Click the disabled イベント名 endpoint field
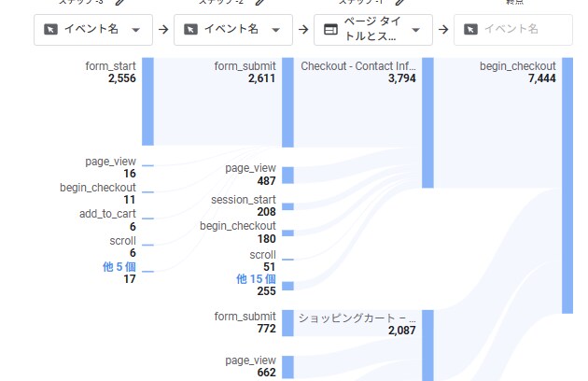The height and width of the screenshot is (381, 588). (x=513, y=30)
